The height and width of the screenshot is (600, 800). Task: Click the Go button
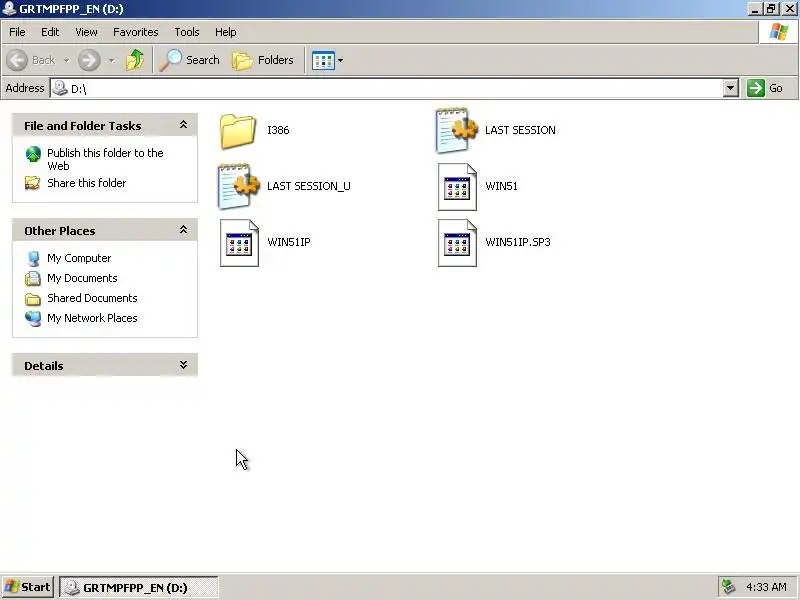[x=765, y=88]
